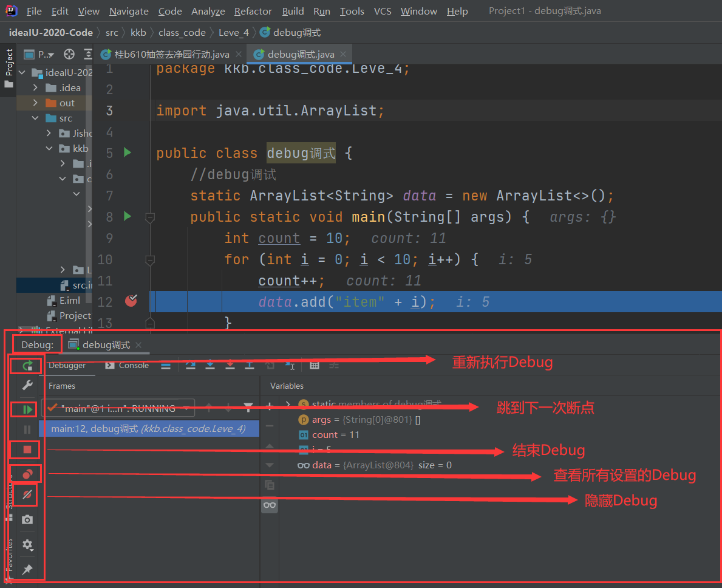Open the Navigate menu
722x588 pixels.
tap(129, 11)
